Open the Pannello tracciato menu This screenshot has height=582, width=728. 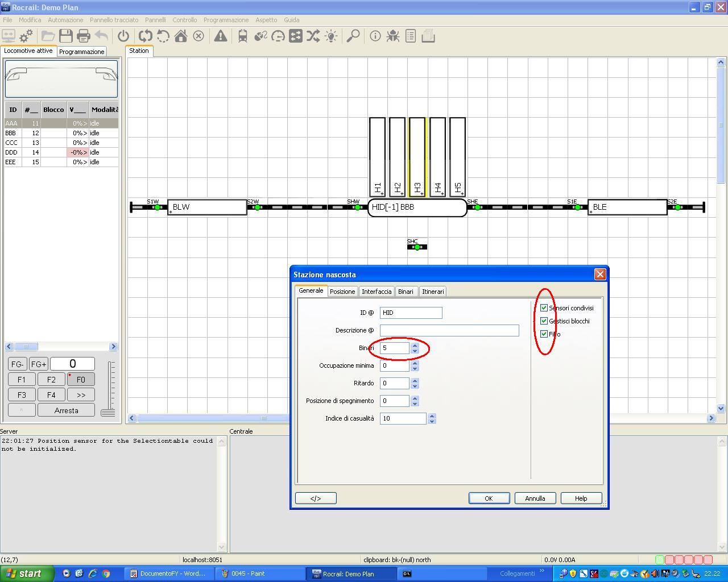tap(114, 20)
